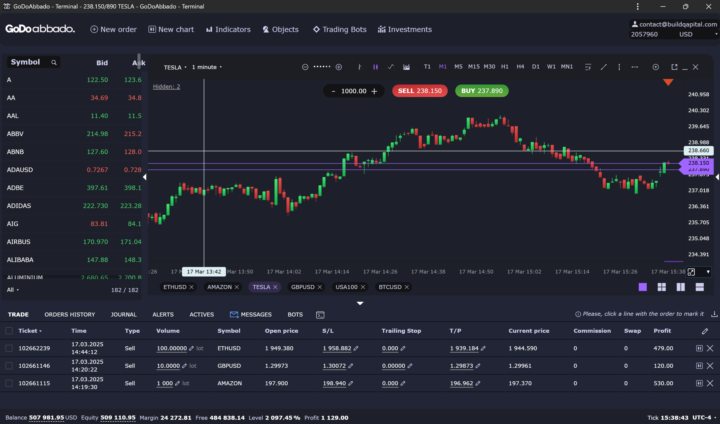
Task: Open the Journal tab
Action: click(x=124, y=315)
